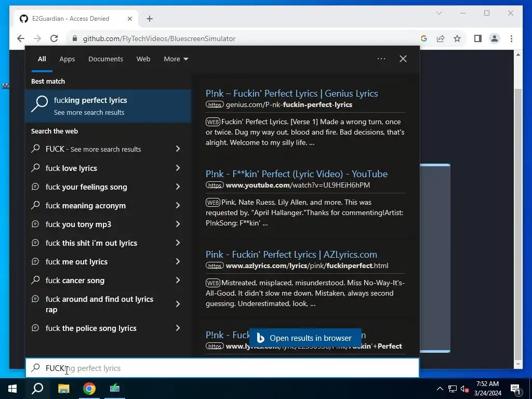This screenshot has height=399, width=532.
Task: Expand arrow for 'the police song lyrics'
Action: [178, 328]
